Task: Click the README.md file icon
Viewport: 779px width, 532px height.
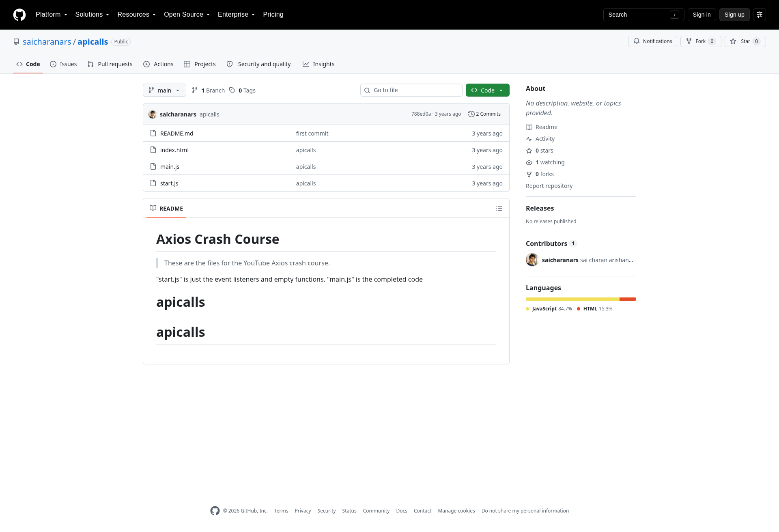Action: click(x=153, y=134)
